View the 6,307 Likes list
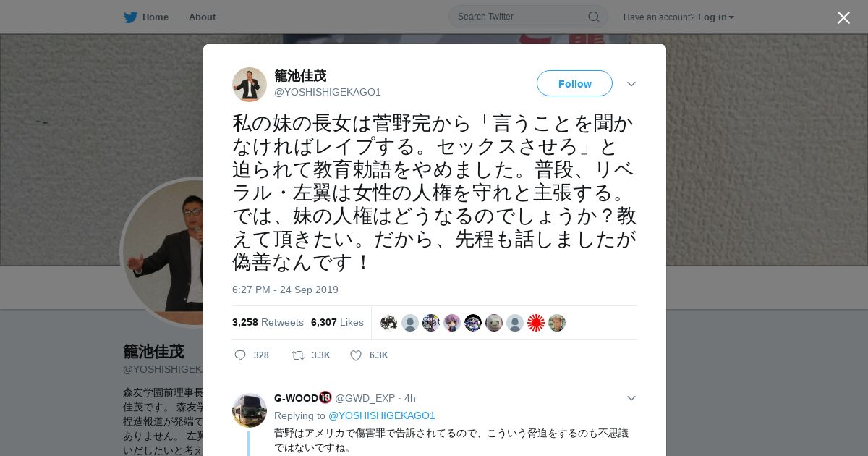 pyautogui.click(x=337, y=322)
